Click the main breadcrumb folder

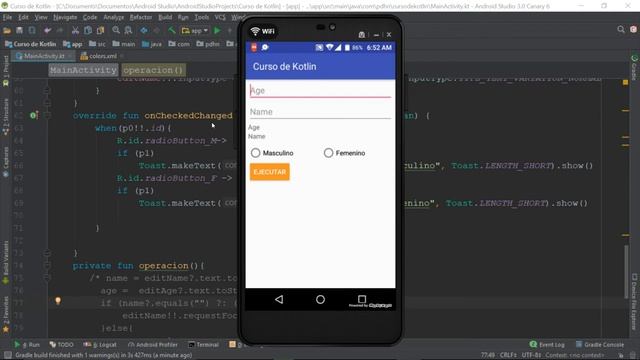pos(124,44)
